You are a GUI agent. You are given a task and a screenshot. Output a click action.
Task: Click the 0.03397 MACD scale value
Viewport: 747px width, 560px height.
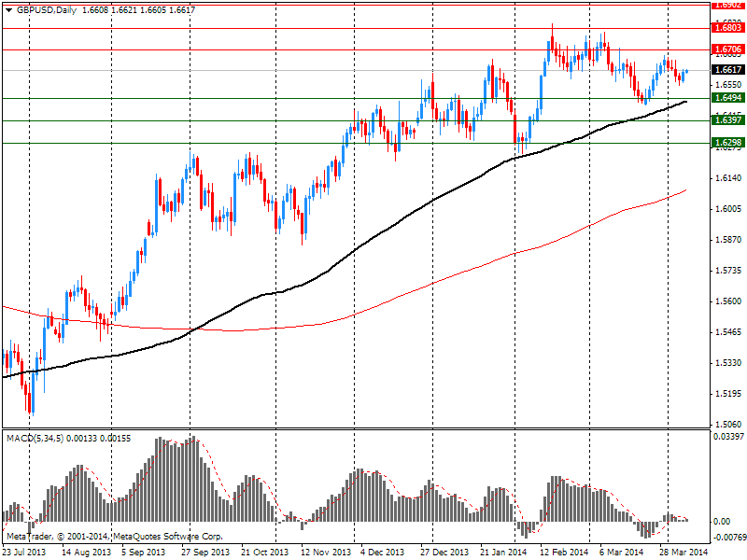(729, 437)
